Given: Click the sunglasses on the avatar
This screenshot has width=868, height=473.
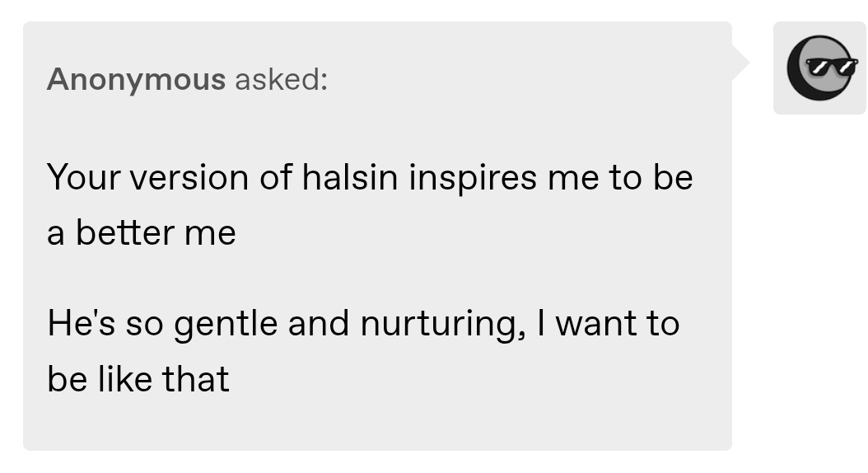Looking at the screenshot, I should (x=829, y=67).
